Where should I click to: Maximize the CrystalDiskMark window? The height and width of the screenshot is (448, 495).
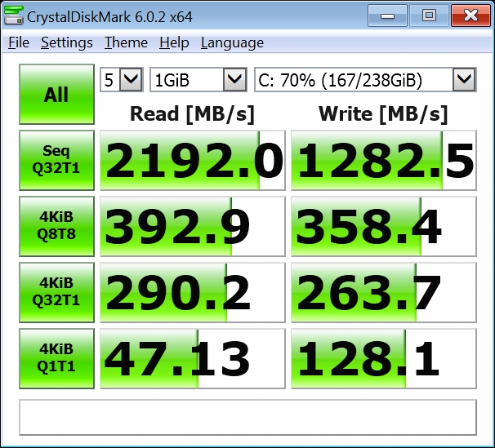coord(429,16)
